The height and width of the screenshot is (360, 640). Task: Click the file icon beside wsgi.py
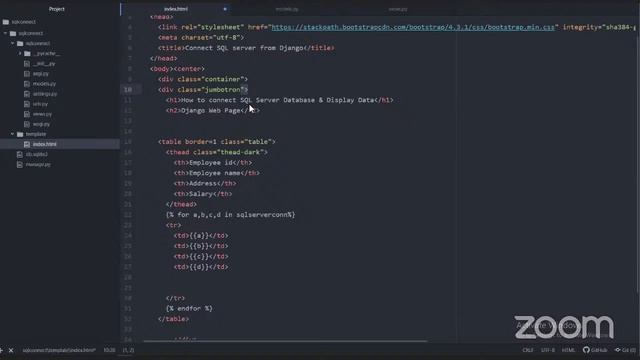27,124
